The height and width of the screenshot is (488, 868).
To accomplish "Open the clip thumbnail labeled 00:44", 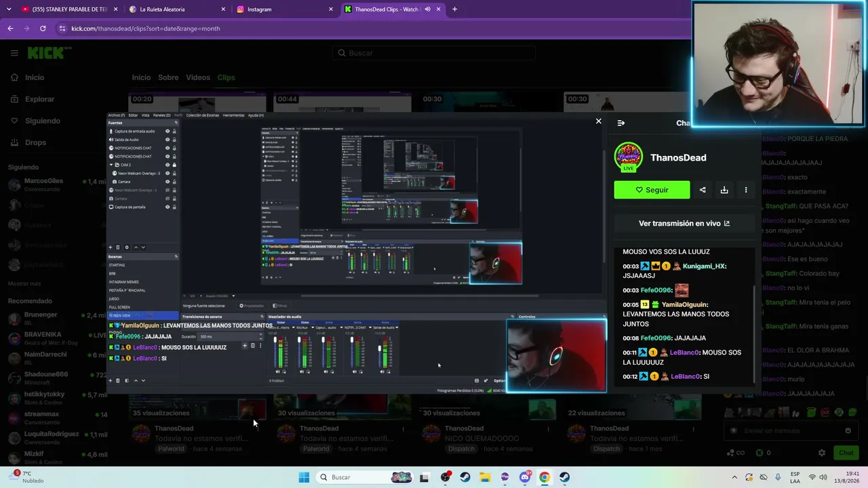I will pos(342,103).
